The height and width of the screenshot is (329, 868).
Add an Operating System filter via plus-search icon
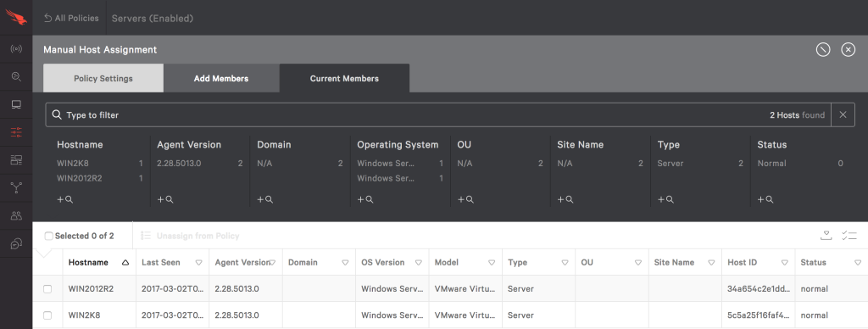[x=364, y=199]
